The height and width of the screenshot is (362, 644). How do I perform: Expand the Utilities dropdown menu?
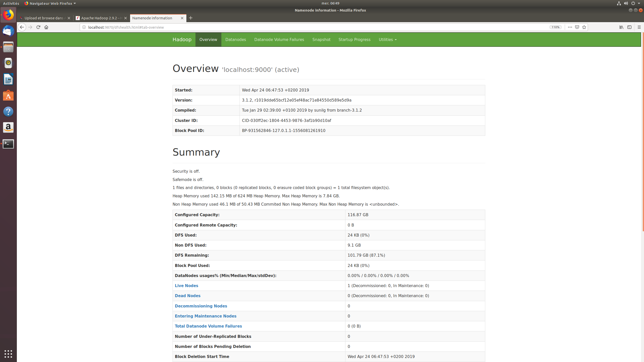(388, 39)
